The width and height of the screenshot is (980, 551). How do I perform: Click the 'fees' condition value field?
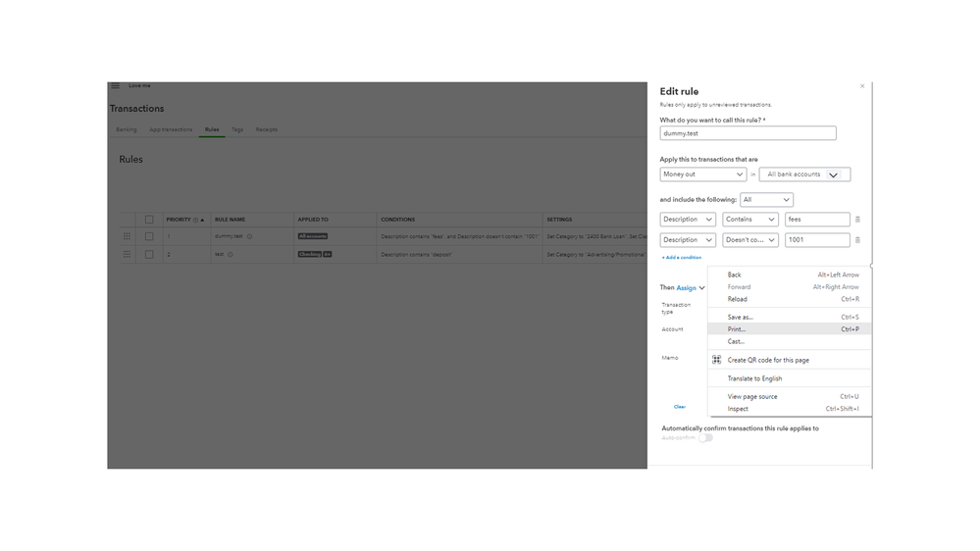pyautogui.click(x=817, y=220)
